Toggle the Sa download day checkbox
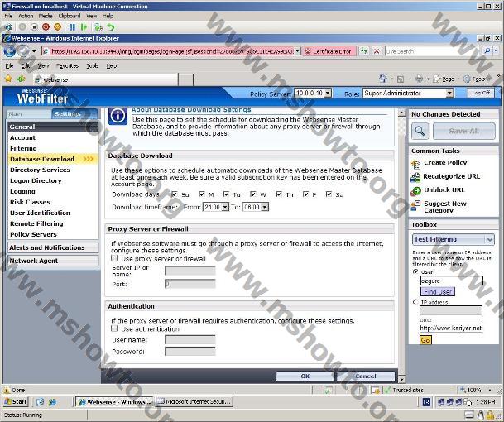 (x=329, y=194)
